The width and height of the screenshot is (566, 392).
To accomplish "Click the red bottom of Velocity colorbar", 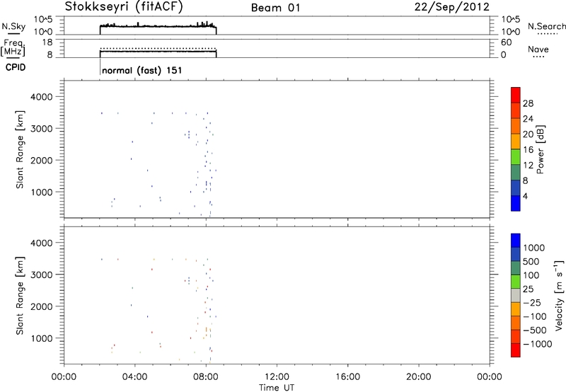I will 516,350.
